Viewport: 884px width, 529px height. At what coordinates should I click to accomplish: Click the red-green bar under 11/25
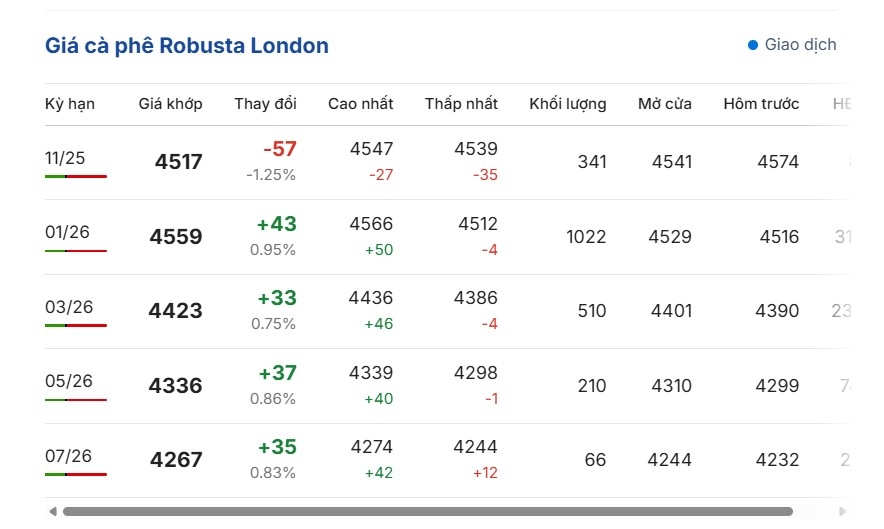point(75,176)
